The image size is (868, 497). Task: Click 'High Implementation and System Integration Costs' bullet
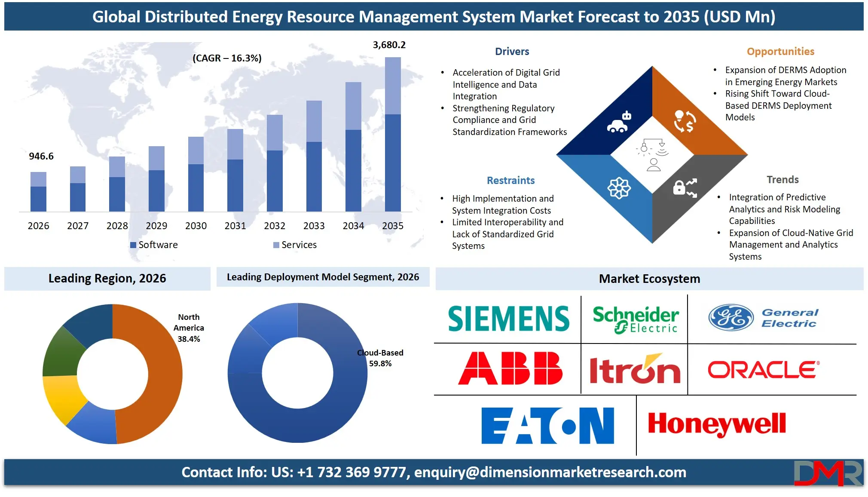click(x=503, y=205)
